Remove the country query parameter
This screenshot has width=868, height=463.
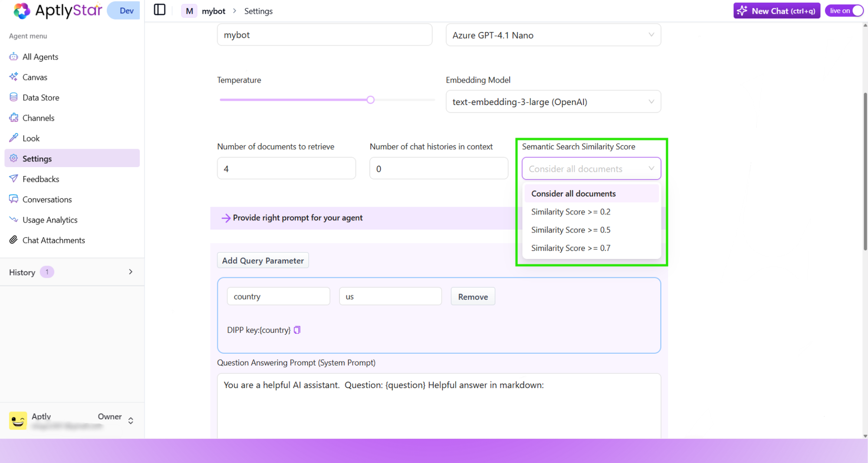pos(473,296)
